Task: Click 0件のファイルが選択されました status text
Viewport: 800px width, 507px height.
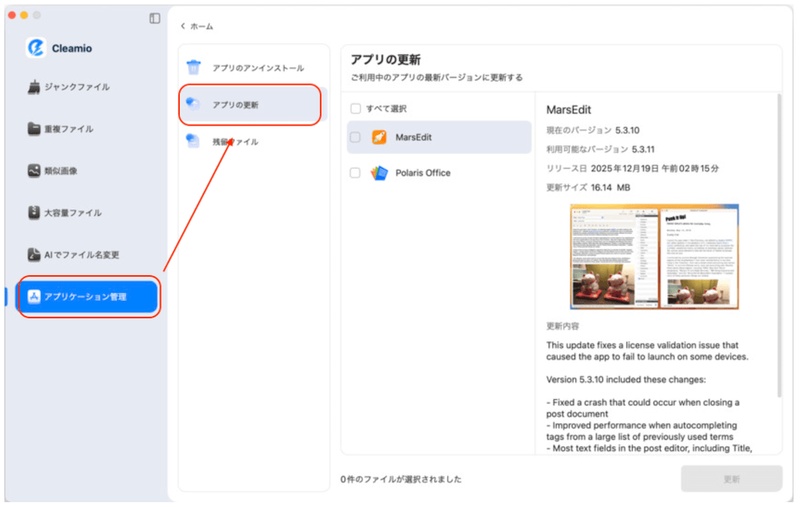Action: [x=401, y=479]
